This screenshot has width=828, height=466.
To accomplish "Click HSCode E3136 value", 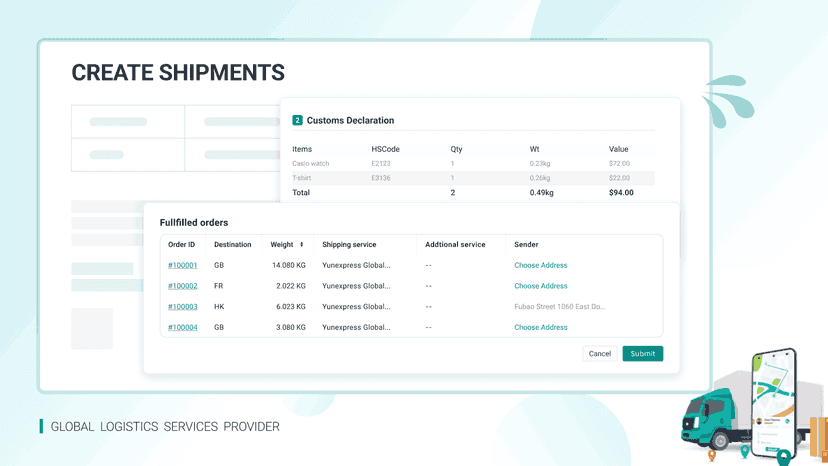I will (380, 178).
